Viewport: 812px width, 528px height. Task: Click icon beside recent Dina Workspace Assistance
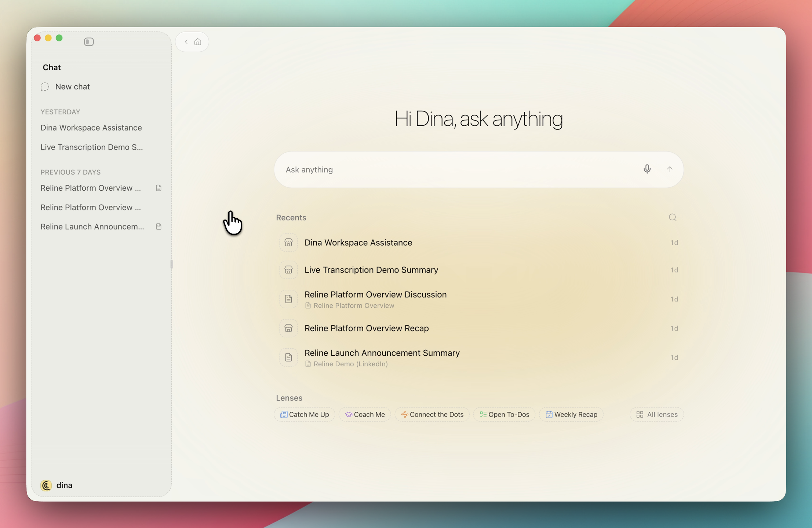288,242
